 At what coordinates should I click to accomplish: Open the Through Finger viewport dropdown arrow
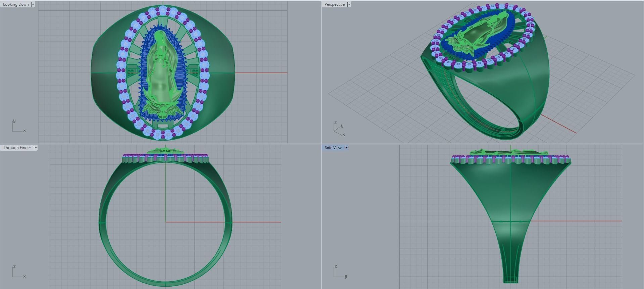pyautogui.click(x=36, y=148)
